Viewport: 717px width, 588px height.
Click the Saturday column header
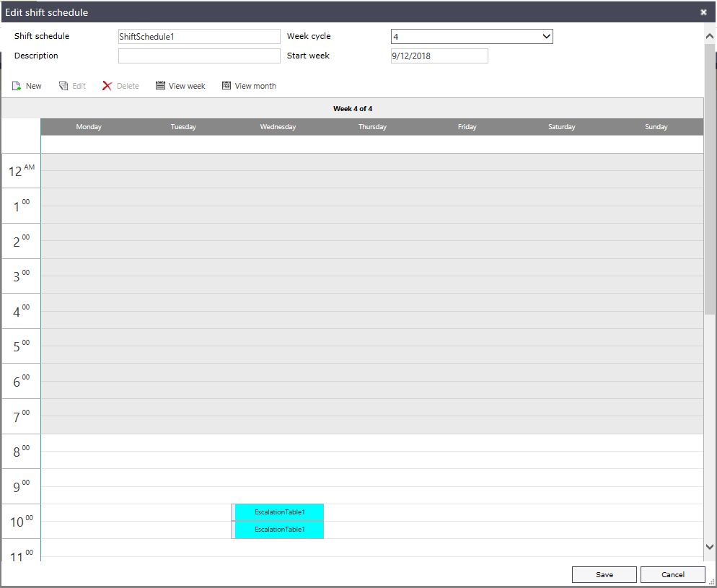561,127
